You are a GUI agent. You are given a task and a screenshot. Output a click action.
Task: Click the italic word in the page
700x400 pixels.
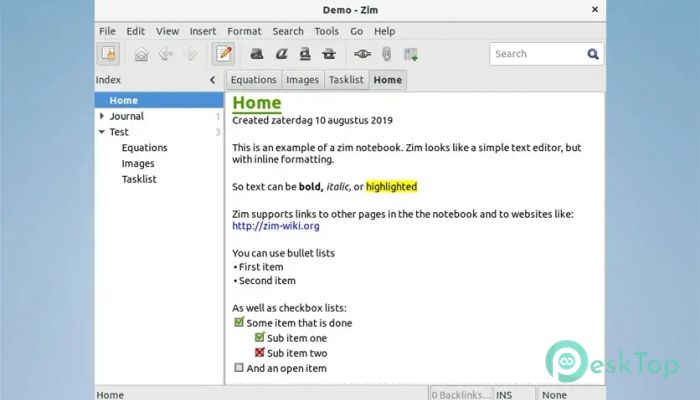pos(338,187)
